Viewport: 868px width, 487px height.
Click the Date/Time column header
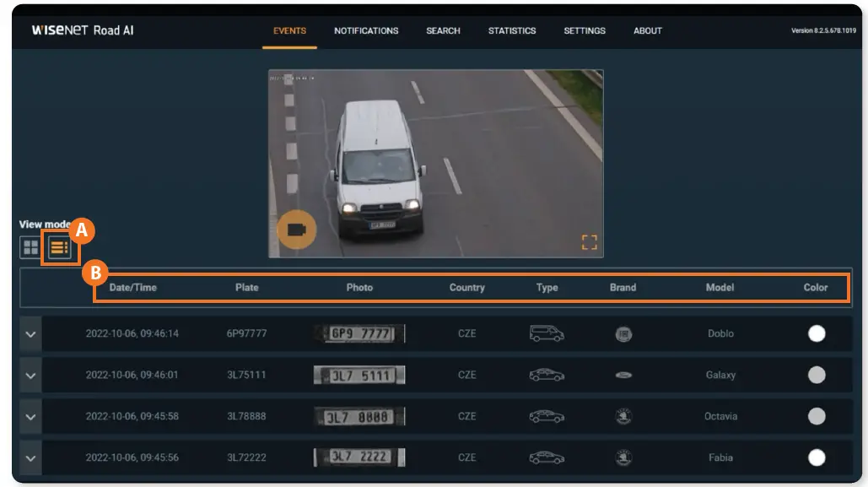click(x=133, y=288)
